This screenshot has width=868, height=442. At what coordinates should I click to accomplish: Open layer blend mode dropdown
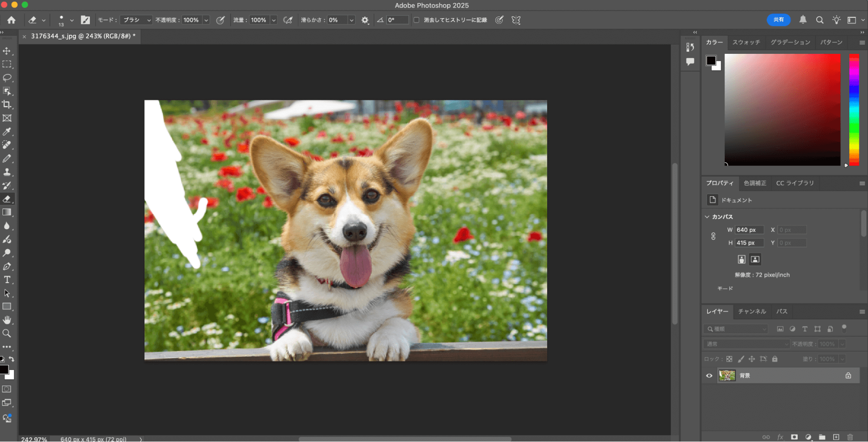tap(746, 344)
